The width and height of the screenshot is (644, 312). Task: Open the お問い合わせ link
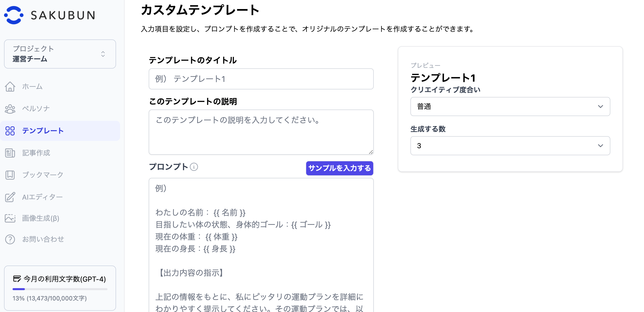tap(43, 239)
